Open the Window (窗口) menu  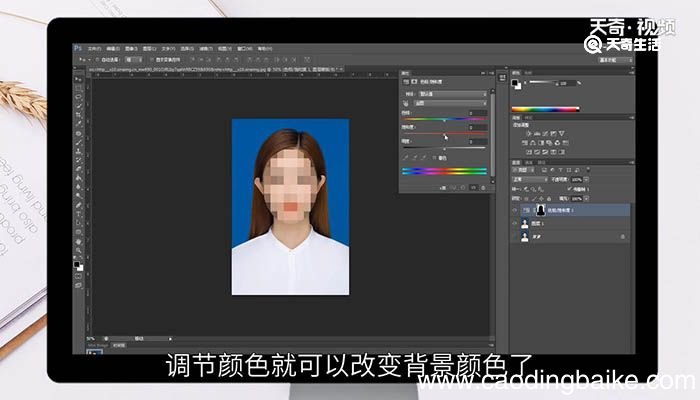click(x=244, y=49)
